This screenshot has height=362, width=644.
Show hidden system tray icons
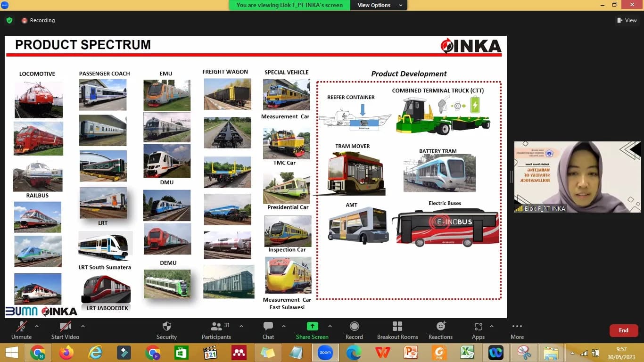tap(573, 353)
